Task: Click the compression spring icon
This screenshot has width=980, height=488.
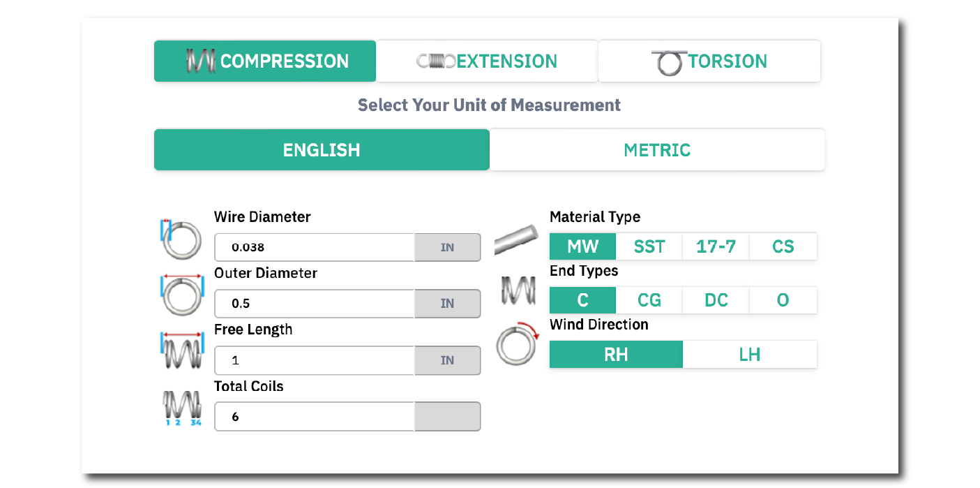Action: [200, 61]
